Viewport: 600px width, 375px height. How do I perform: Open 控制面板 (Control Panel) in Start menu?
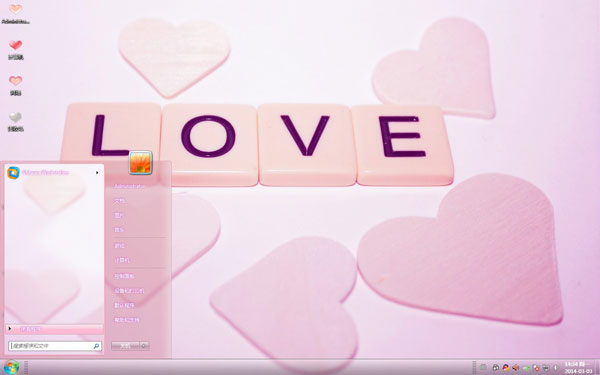coord(124,276)
